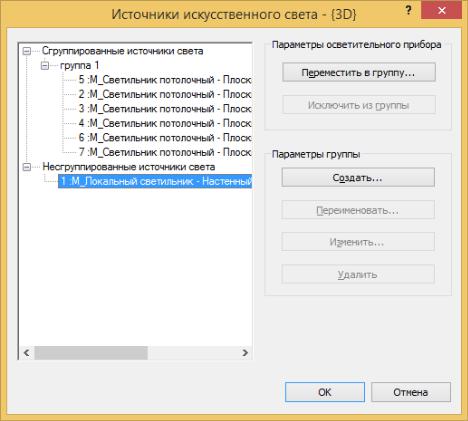Select light fixture row number 3
Image resolution: width=468 pixels, height=421 pixels.
click(x=165, y=109)
